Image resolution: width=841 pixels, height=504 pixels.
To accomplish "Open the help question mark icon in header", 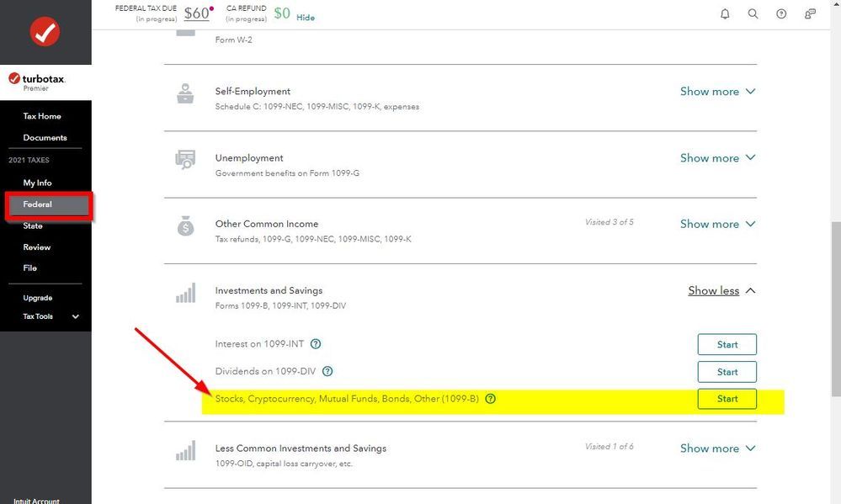I will click(x=781, y=14).
